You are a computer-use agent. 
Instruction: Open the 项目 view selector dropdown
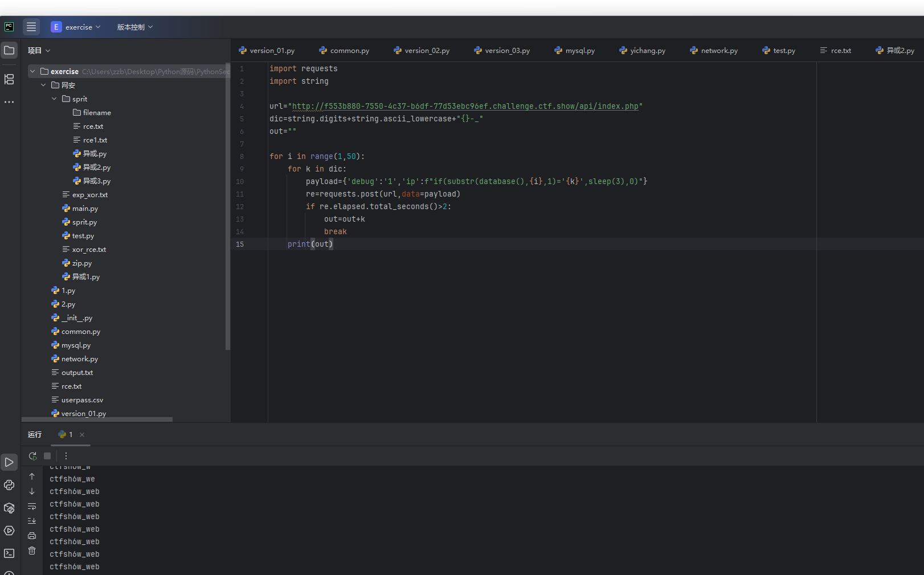[39, 51]
